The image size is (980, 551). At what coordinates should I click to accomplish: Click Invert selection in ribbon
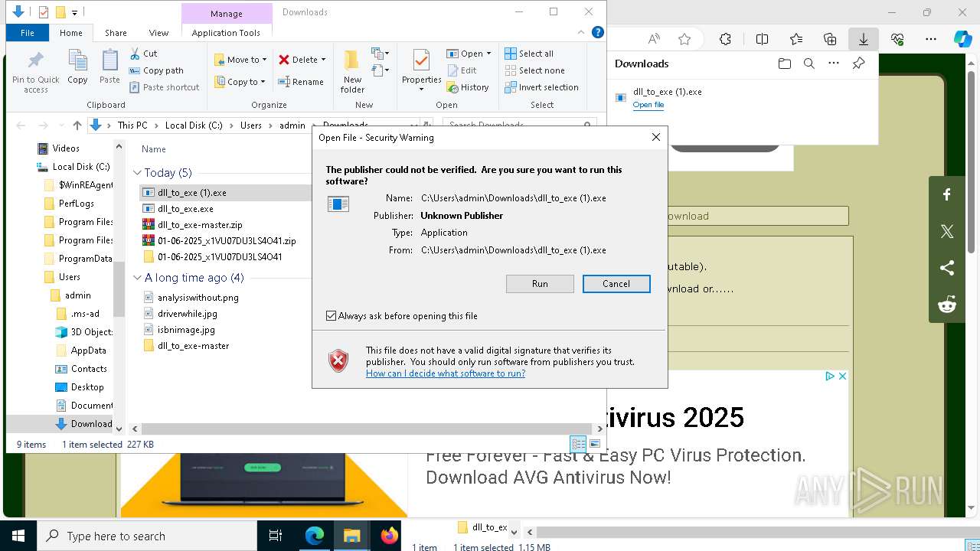541,87
